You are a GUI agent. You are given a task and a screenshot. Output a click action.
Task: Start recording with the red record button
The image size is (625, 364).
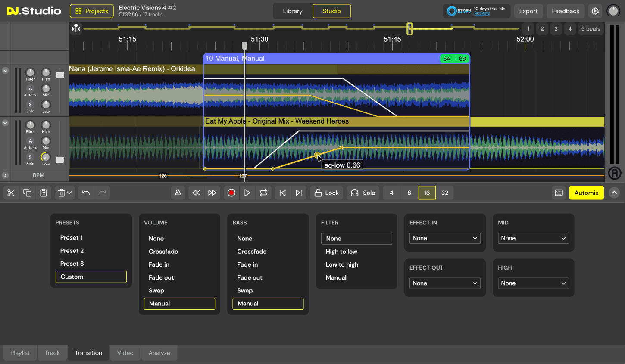(x=231, y=193)
